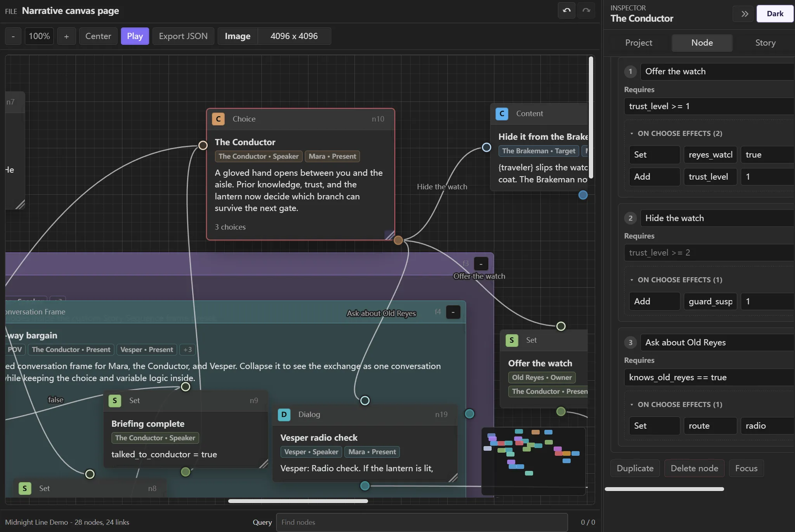This screenshot has height=532, width=795.
Task: Collapse Hide the watch ON CHOOSE EFFECTS (1)
Action: [676, 280]
